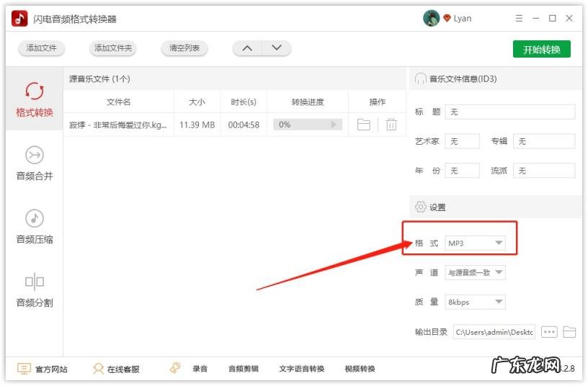This screenshot has width=588, height=386.
Task: Click 开始转换 start conversion button
Action: pos(541,49)
